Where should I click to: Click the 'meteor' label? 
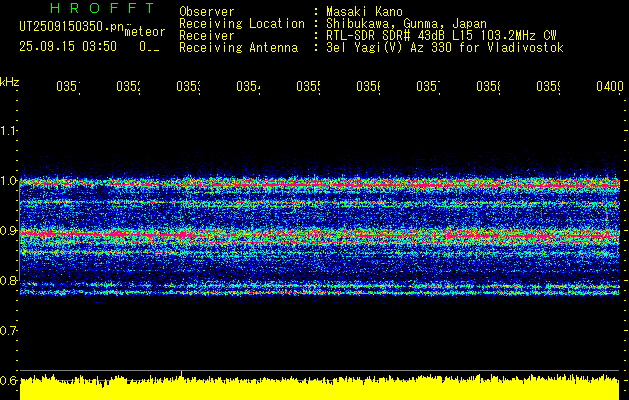(145, 32)
